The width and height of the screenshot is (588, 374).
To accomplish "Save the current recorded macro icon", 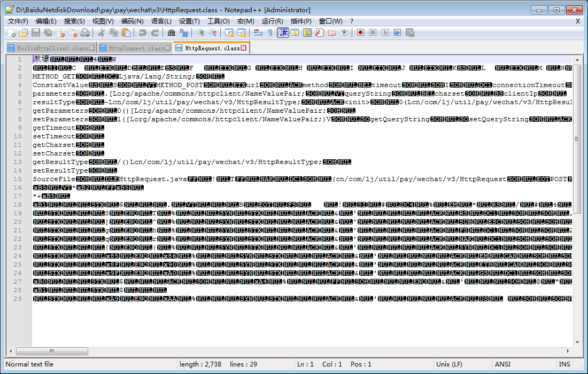I will [x=410, y=33].
